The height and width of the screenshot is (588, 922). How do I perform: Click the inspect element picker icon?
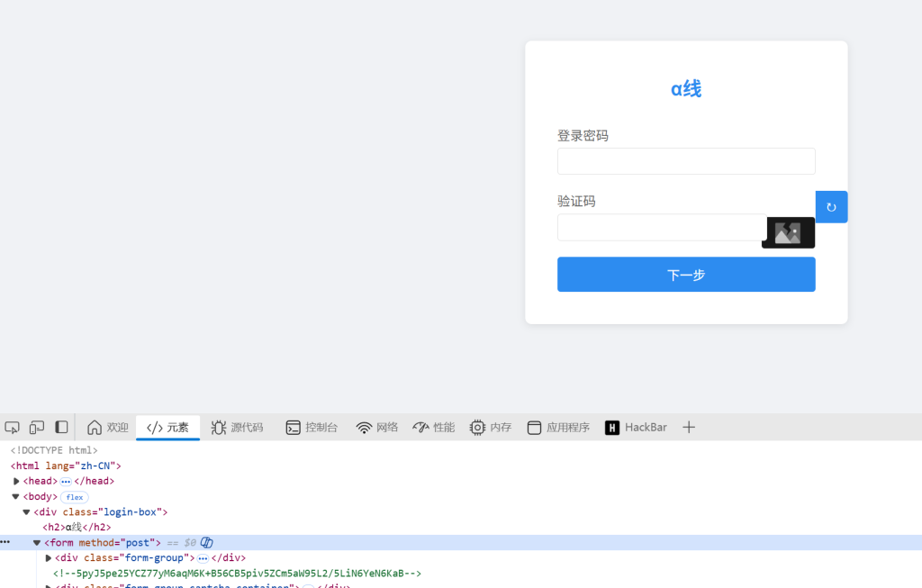coord(12,428)
